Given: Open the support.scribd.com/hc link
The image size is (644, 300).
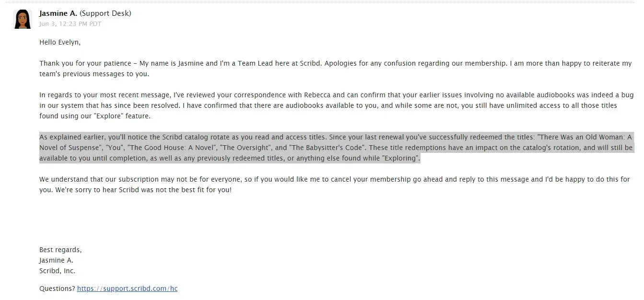Looking at the screenshot, I should [127, 288].
